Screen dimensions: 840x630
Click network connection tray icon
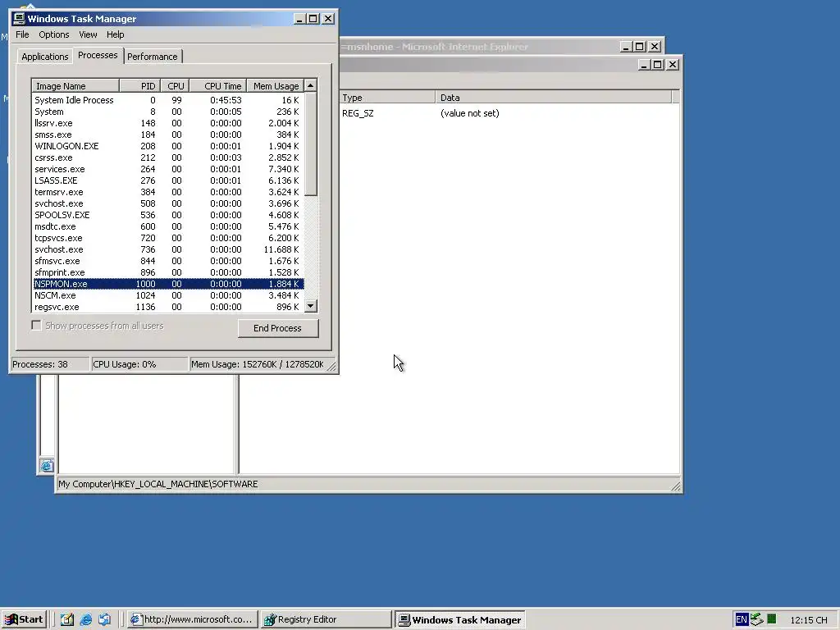pos(756,619)
